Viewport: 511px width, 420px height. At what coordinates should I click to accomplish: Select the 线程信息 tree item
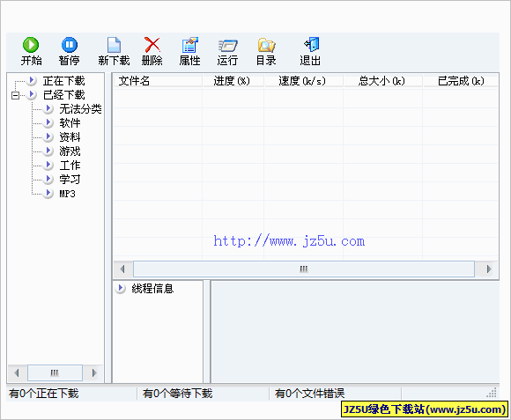pos(152,289)
